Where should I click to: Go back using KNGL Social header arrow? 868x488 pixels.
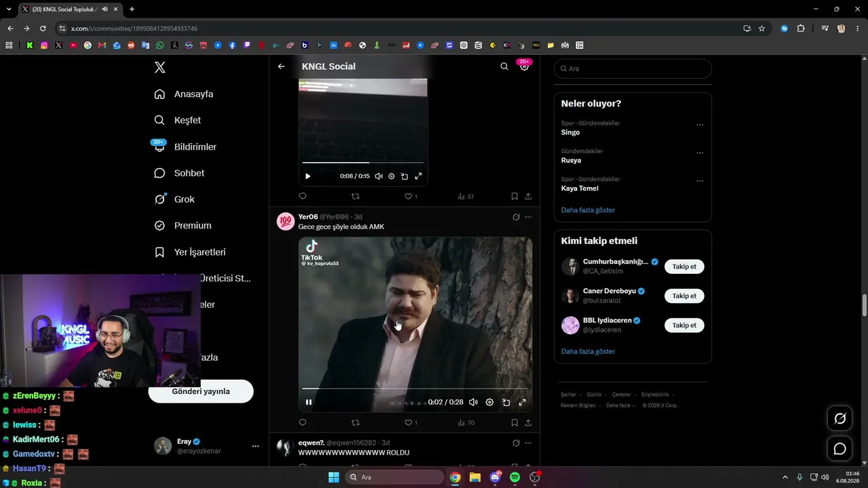tap(281, 66)
